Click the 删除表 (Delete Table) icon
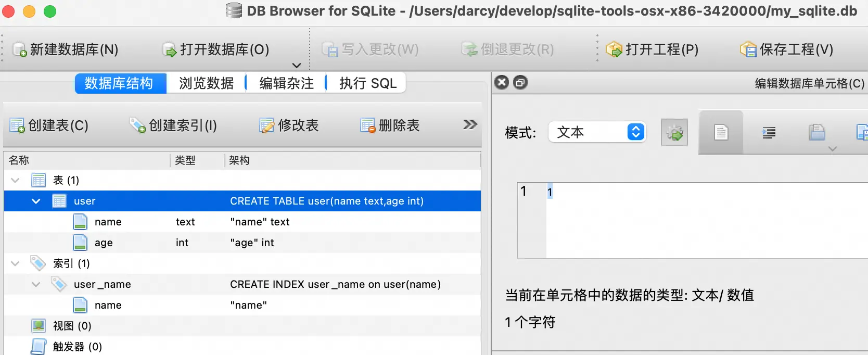 [368, 125]
